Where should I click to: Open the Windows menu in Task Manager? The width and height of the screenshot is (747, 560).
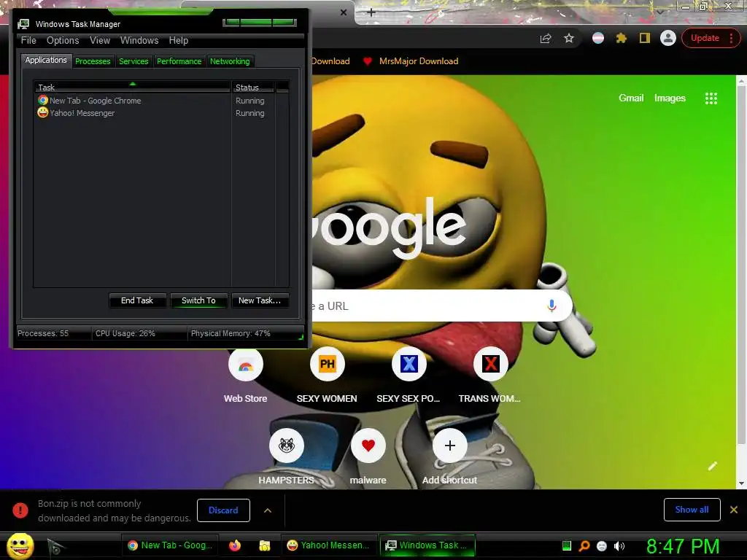pyautogui.click(x=139, y=41)
